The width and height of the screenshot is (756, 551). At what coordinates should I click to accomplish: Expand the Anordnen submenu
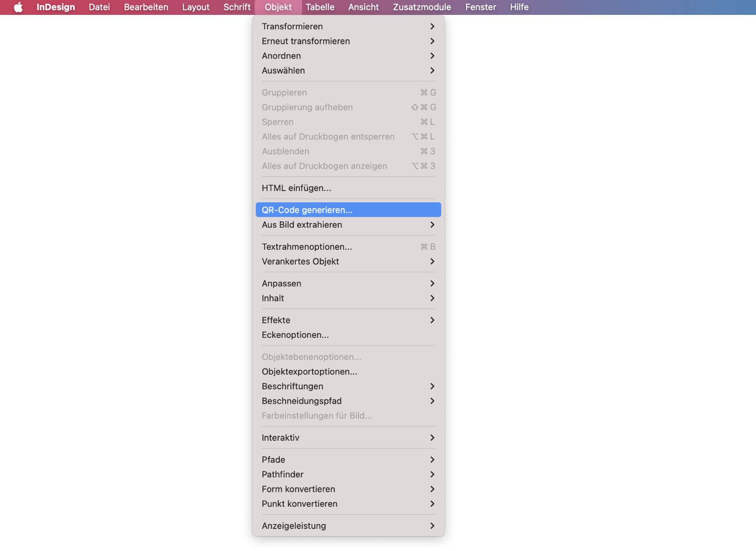[x=348, y=56]
